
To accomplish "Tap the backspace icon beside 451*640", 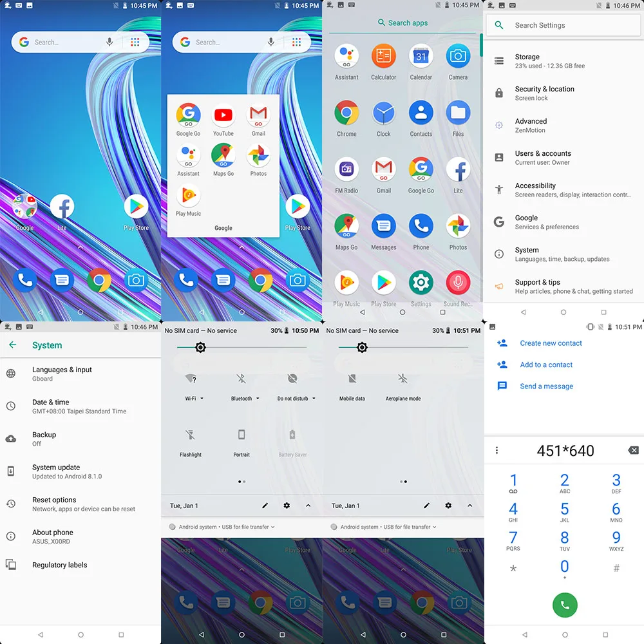I will 633,451.
